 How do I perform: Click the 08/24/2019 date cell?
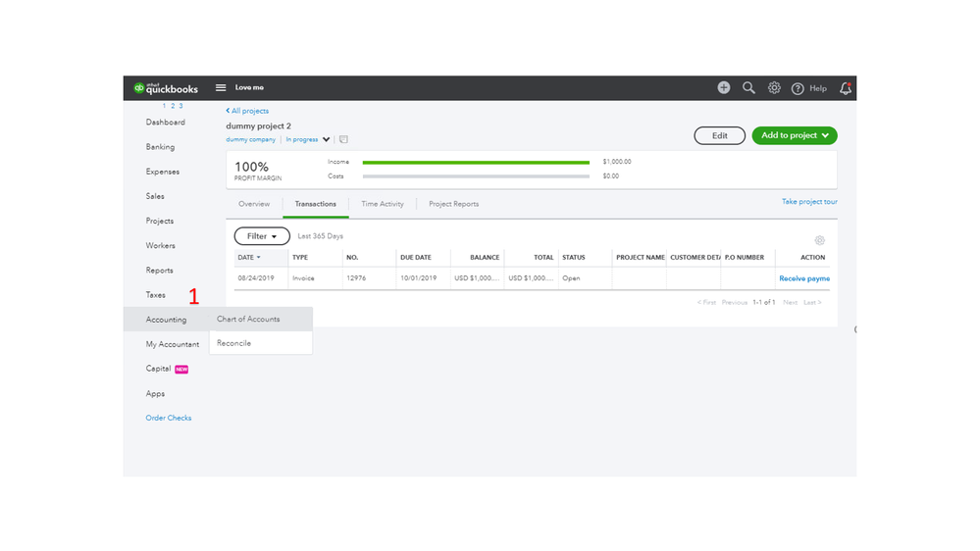[256, 278]
